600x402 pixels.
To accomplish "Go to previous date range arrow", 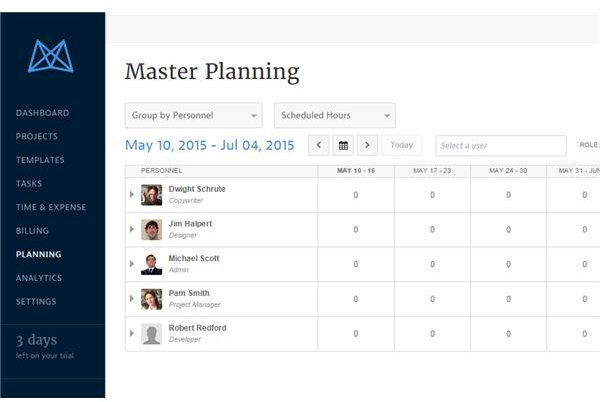I will [x=319, y=145].
